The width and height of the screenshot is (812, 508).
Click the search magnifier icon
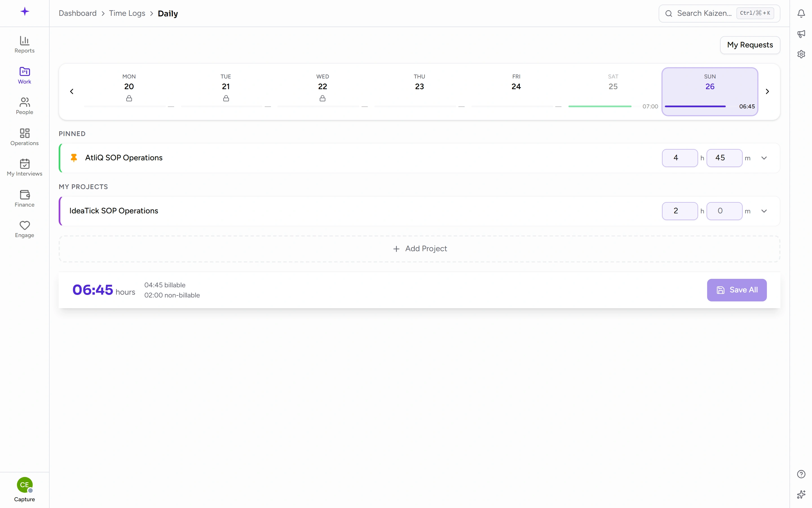pos(668,14)
